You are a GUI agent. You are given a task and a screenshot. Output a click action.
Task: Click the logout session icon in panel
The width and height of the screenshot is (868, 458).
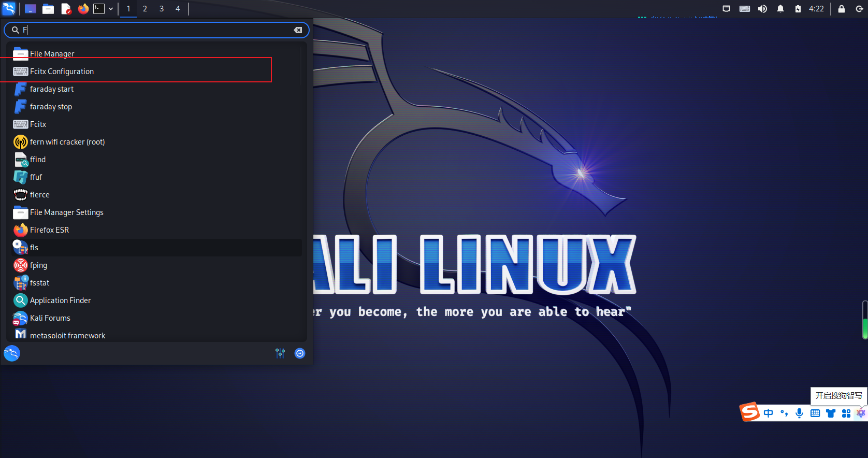(859, 9)
